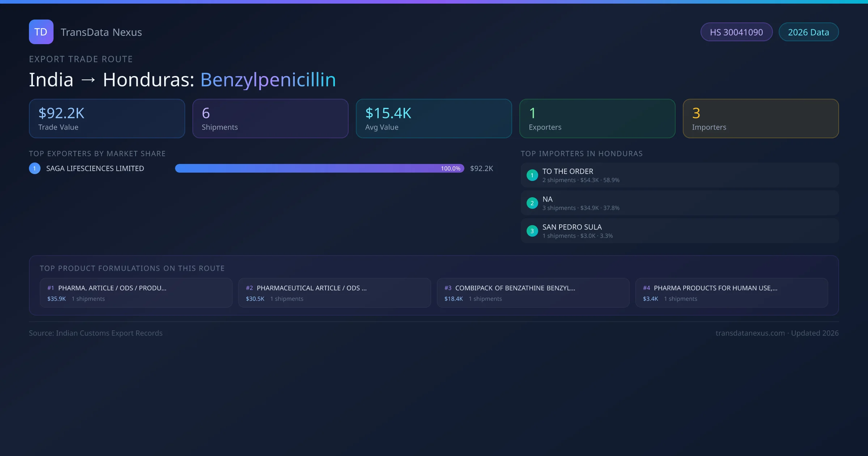The height and width of the screenshot is (456, 868).
Task: Click the TD logo icon
Action: (x=41, y=32)
